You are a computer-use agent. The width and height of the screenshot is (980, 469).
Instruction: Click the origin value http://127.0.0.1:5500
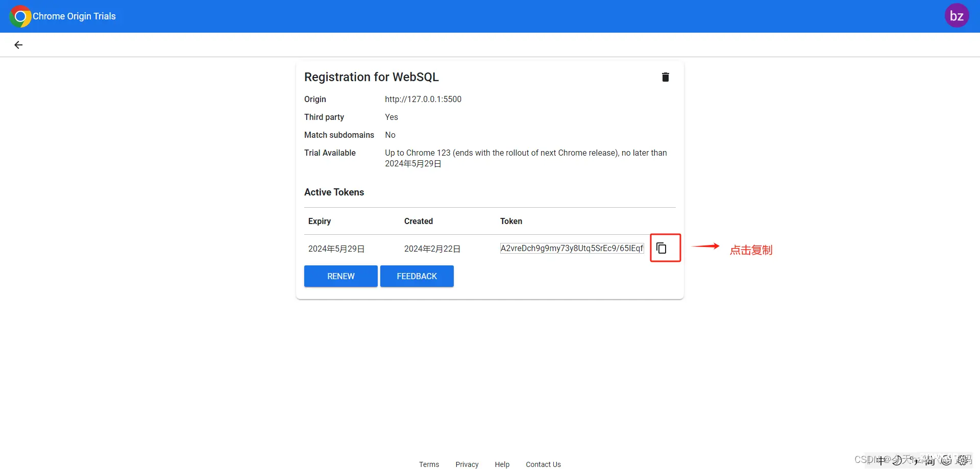[423, 100]
